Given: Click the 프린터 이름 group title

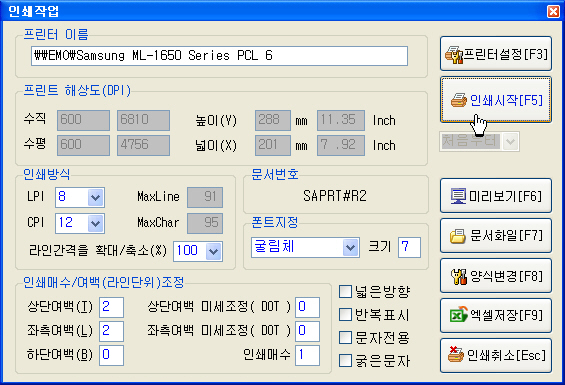Looking at the screenshot, I should 56,34.
